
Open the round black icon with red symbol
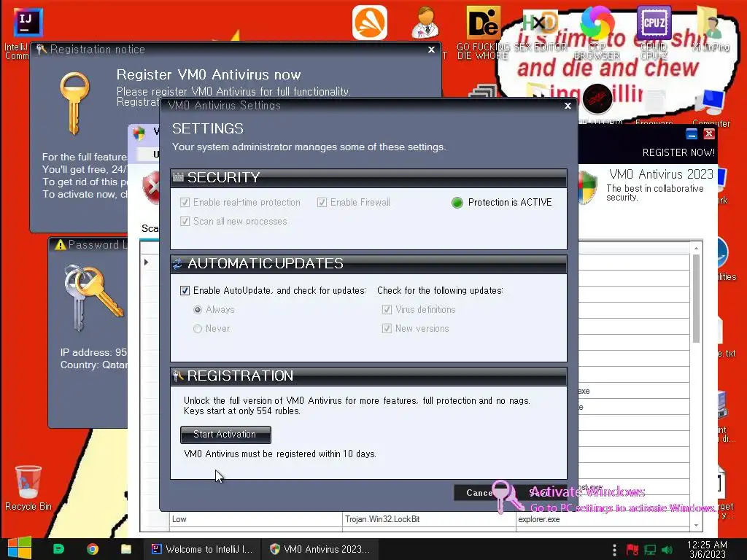[x=597, y=98]
